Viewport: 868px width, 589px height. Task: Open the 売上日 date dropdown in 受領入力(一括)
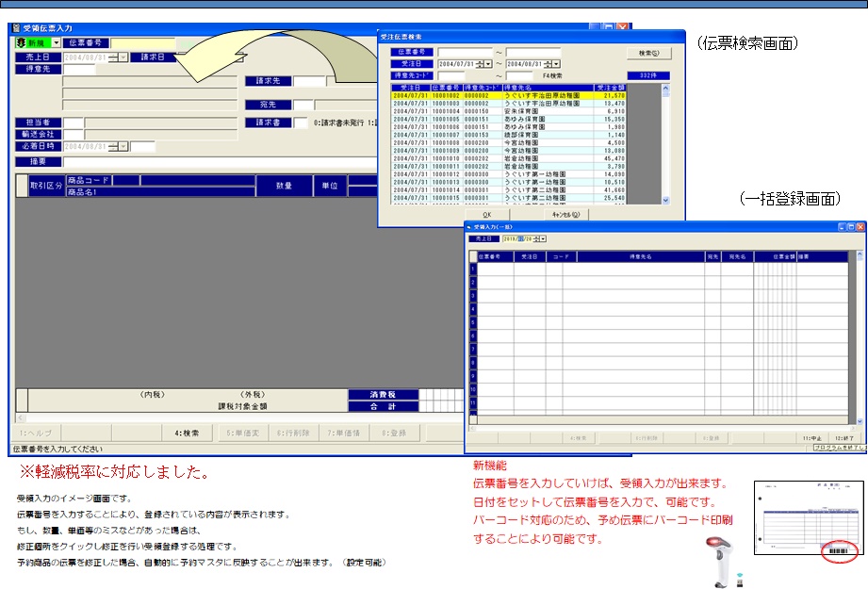click(544, 239)
